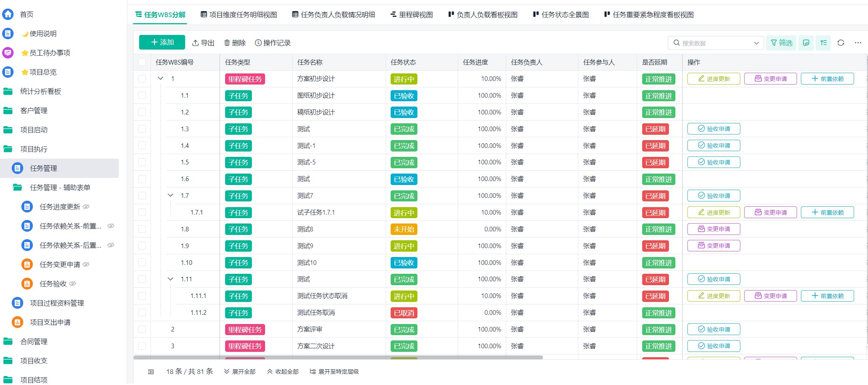Check the select-all header checkbox
This screenshot has width=868, height=385.
pyautogui.click(x=142, y=62)
